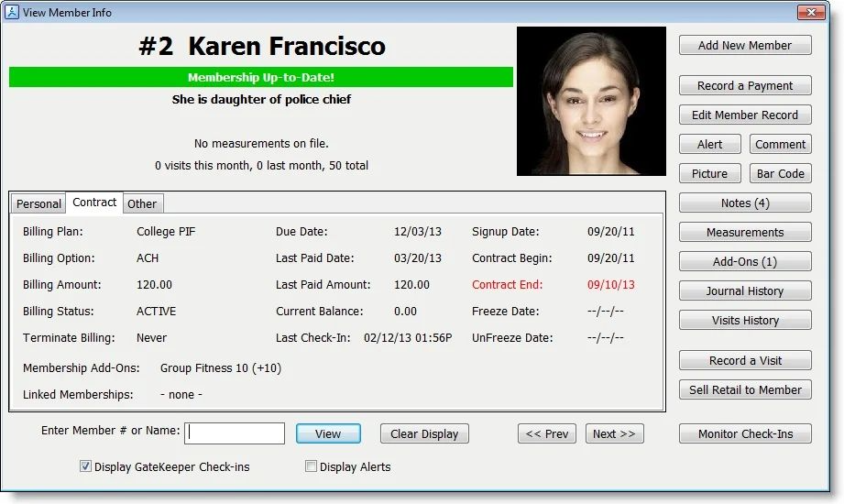Open Visits History
Screen dimensions: 844x504
[745, 321]
